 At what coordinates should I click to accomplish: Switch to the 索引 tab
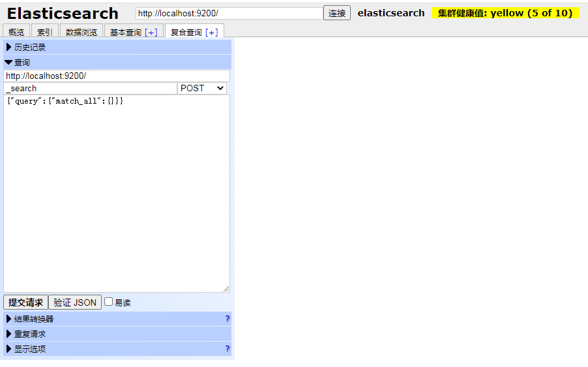(44, 32)
